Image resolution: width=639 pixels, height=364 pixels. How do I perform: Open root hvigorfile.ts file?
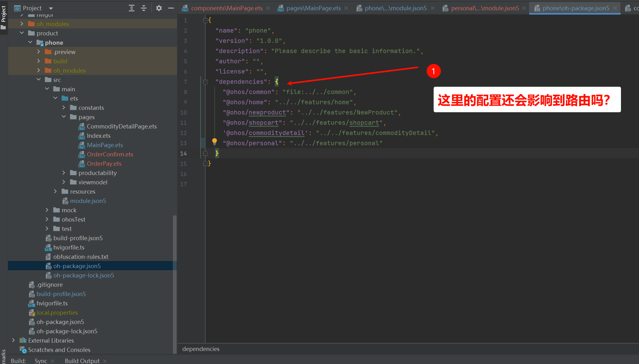tap(52, 303)
